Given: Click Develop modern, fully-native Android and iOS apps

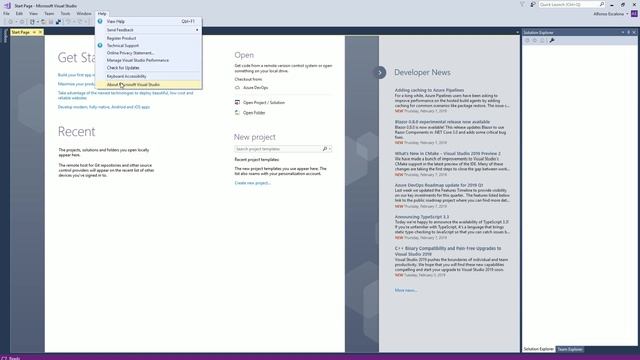Looking at the screenshot, I should tap(104, 107).
